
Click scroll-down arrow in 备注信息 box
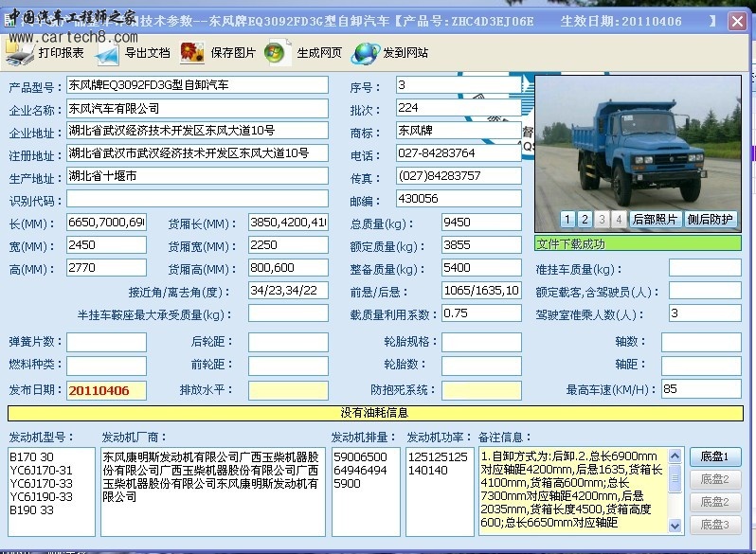(x=675, y=526)
